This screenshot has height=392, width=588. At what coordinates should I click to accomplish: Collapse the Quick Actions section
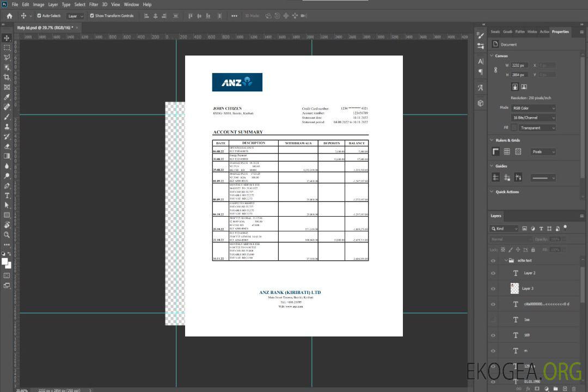pyautogui.click(x=492, y=192)
